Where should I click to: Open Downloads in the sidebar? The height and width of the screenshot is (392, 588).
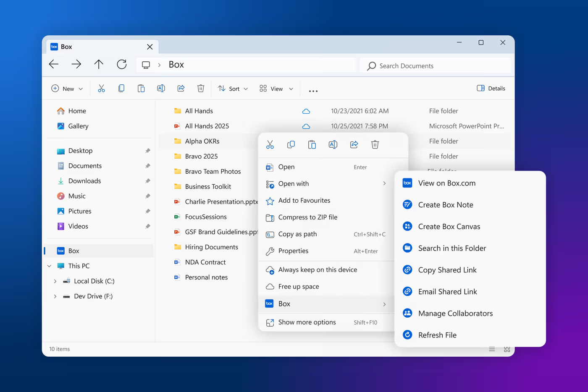coord(84,181)
